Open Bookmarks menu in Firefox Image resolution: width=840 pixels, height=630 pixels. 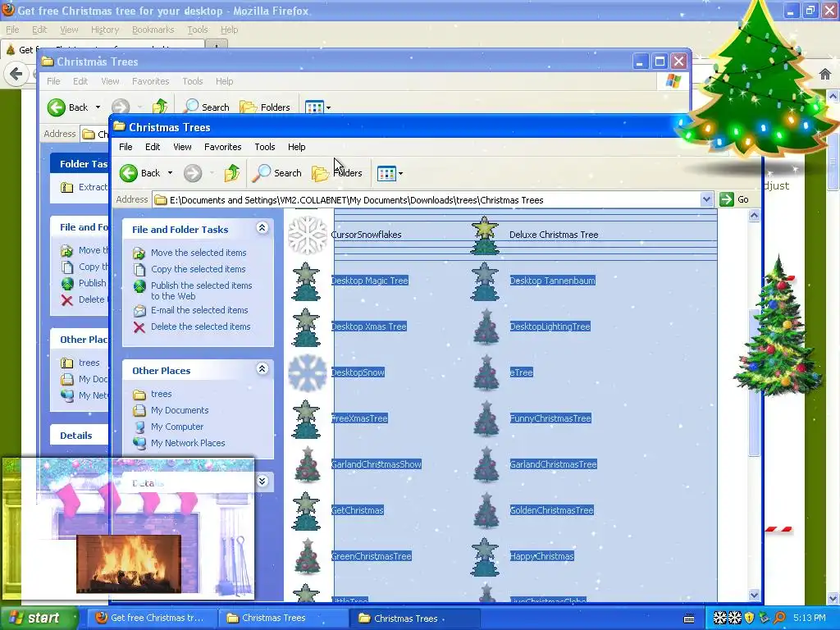[x=153, y=30]
